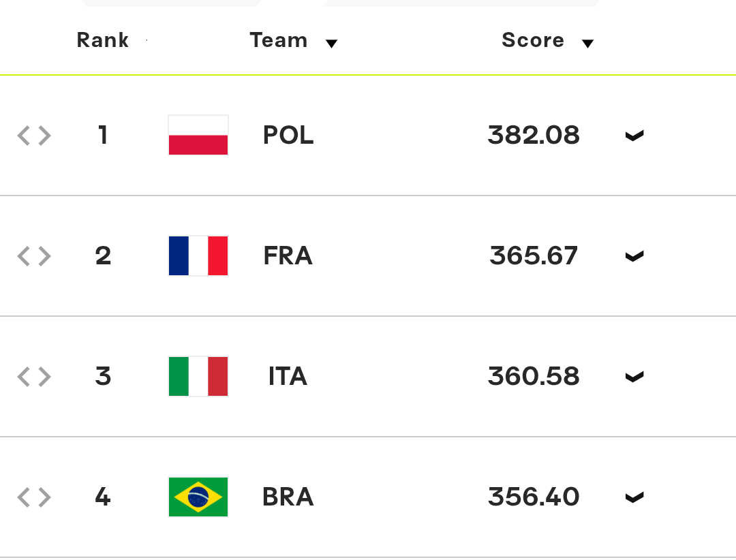
Task: Select the POL team name
Action: coord(288,135)
